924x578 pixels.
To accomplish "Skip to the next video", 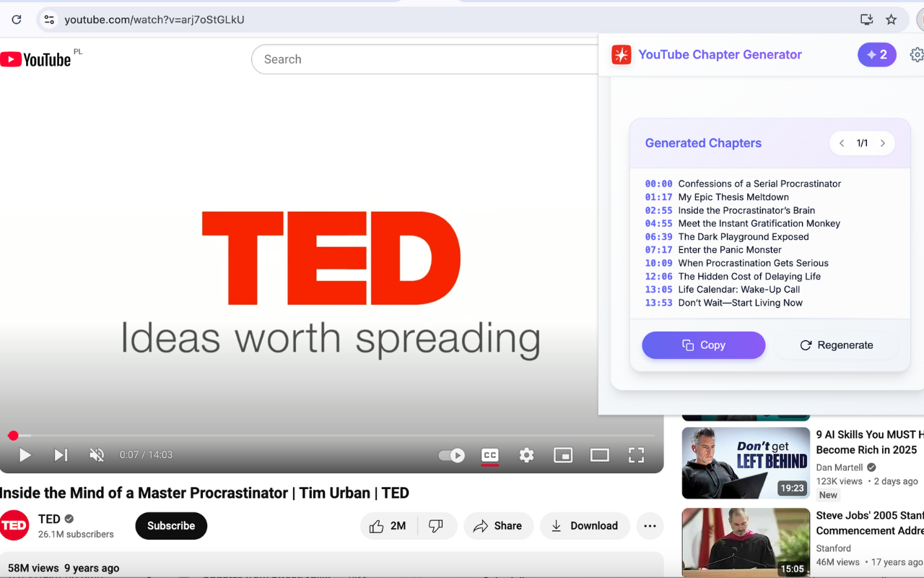I will (61, 455).
